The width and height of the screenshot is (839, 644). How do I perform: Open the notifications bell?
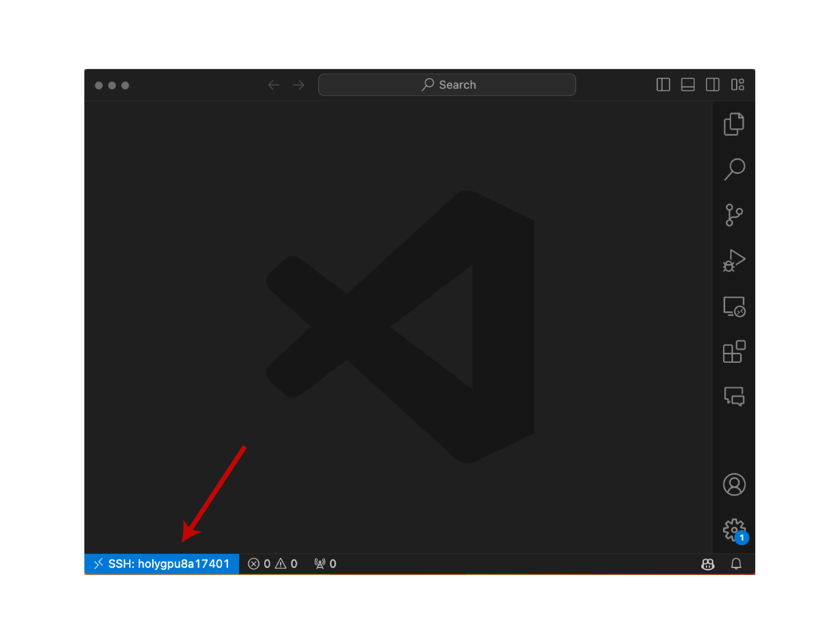736,564
